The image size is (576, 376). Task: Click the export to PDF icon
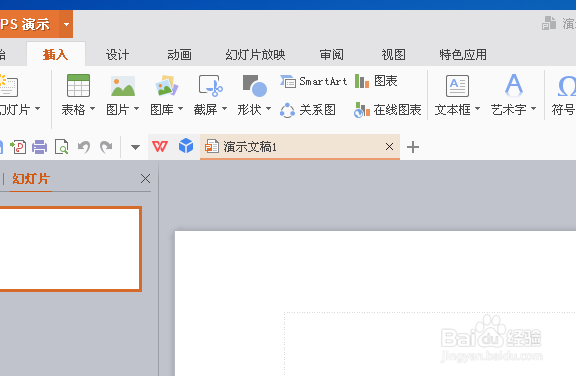[x=18, y=147]
